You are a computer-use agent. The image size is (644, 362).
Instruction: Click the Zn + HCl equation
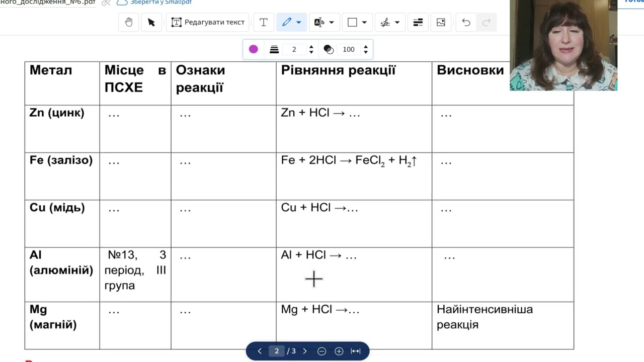click(x=320, y=113)
